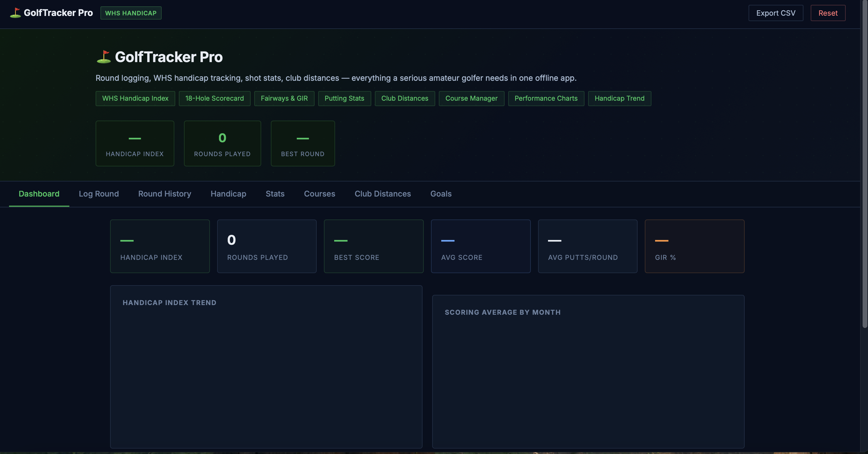Open the Round History tab
The image size is (868, 454).
164,194
